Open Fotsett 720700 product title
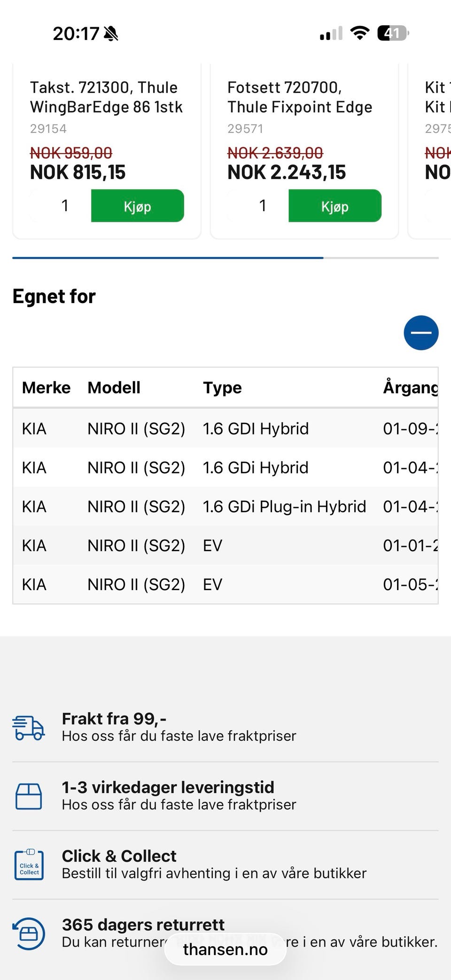The width and height of the screenshot is (451, 980). click(300, 97)
